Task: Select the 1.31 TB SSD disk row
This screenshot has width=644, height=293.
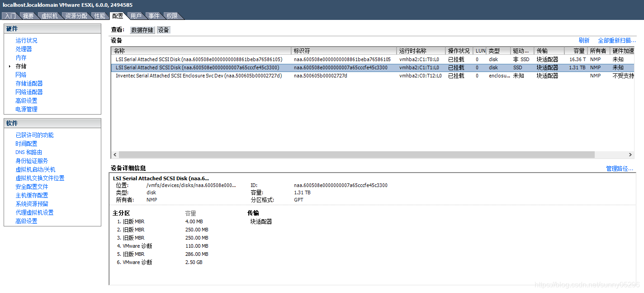Action: pos(373,67)
